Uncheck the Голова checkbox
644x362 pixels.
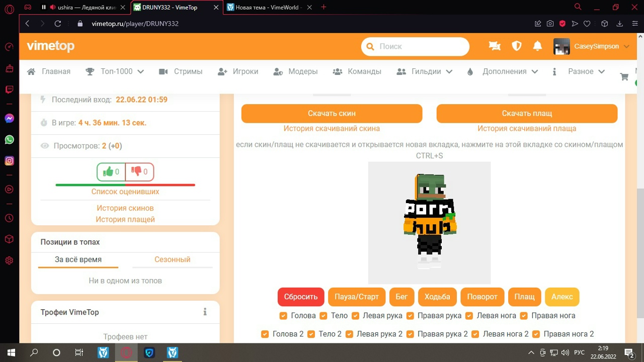283,316
